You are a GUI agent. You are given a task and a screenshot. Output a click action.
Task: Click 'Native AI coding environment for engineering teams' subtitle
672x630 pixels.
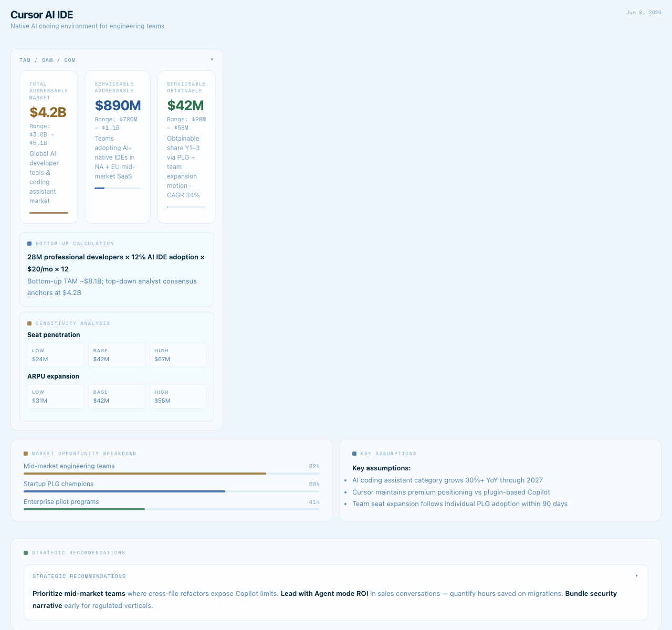[87, 26]
